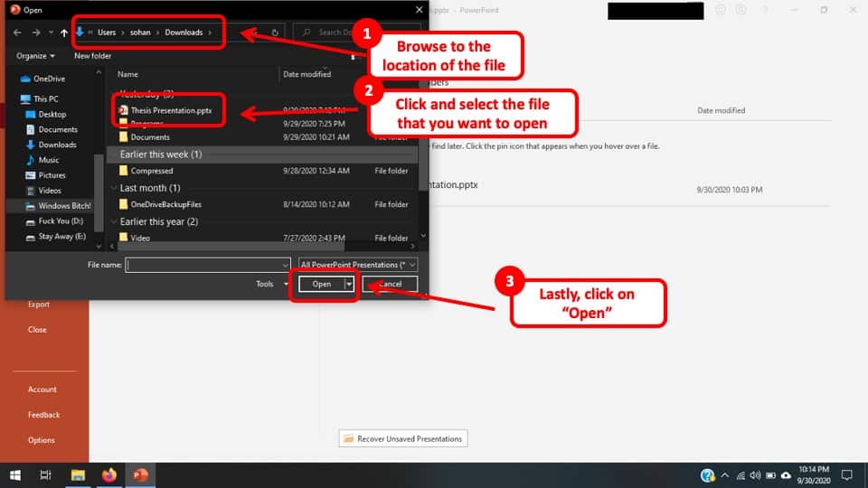
Task: Open the Tools dropdown
Action: pyautogui.click(x=272, y=284)
